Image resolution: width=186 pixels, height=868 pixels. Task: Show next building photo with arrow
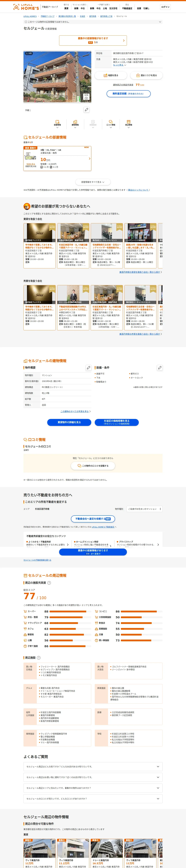[x=87, y=77]
